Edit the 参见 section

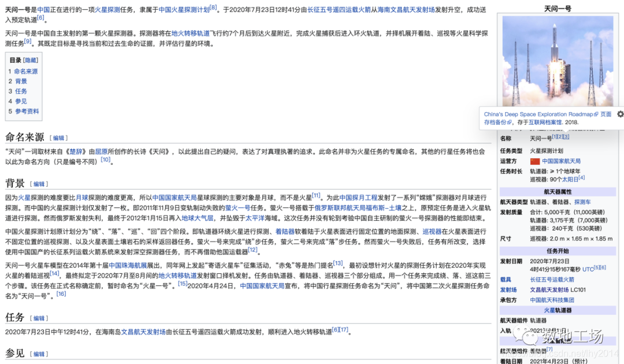[39, 354]
